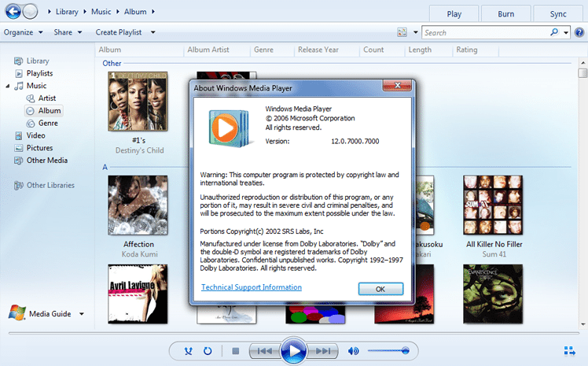Expand search options dropdown arrow
The height and width of the screenshot is (366, 588).
[x=566, y=32]
